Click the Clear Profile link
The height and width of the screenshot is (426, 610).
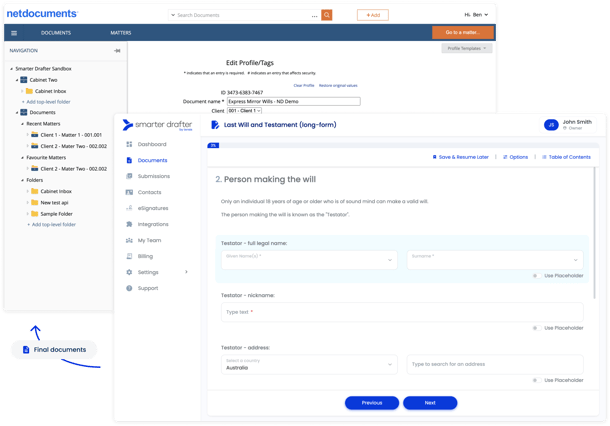pyautogui.click(x=304, y=86)
